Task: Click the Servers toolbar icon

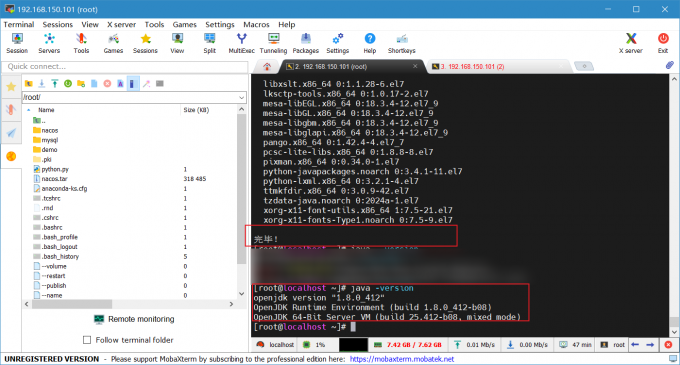Action: click(49, 43)
